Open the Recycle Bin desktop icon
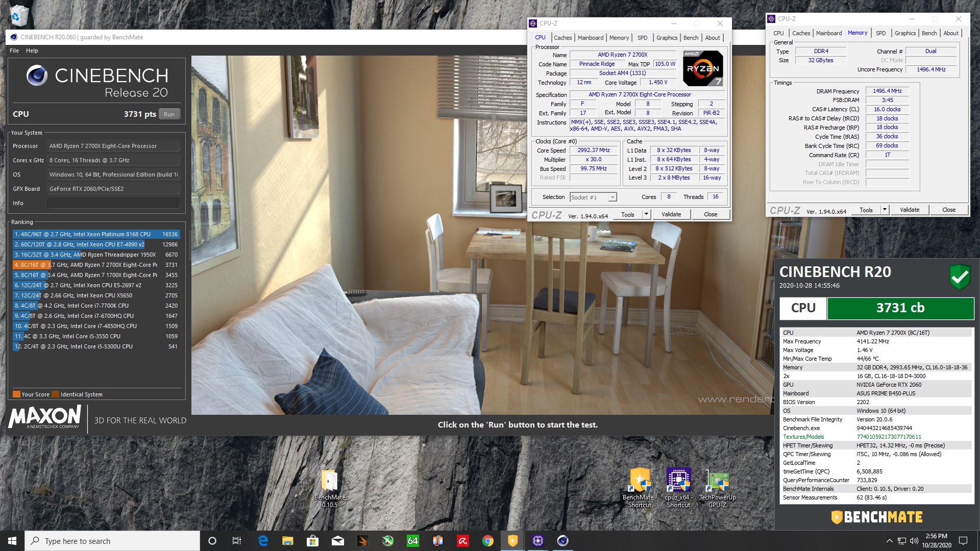The height and width of the screenshot is (551, 980). point(18,15)
